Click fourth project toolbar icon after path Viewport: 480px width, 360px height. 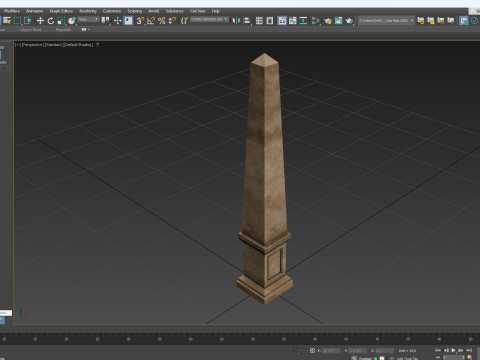pos(451,21)
